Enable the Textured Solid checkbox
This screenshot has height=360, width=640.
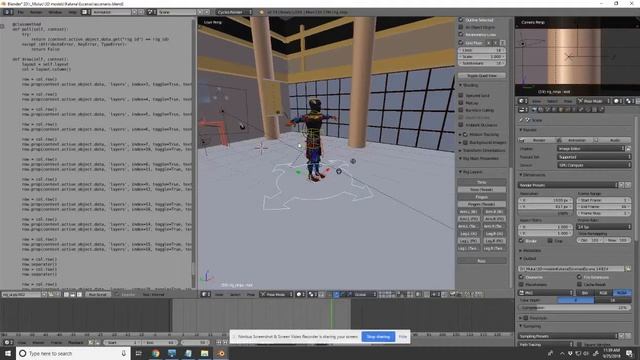click(x=461, y=95)
